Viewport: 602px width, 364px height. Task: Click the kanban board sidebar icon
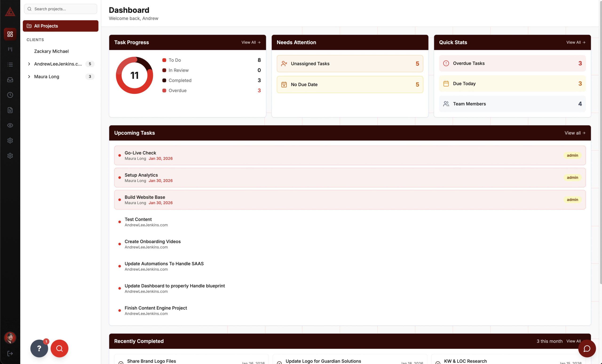tap(10, 49)
